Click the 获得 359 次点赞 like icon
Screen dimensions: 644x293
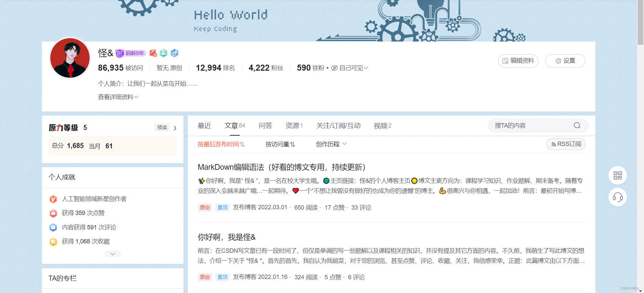pyautogui.click(x=53, y=213)
